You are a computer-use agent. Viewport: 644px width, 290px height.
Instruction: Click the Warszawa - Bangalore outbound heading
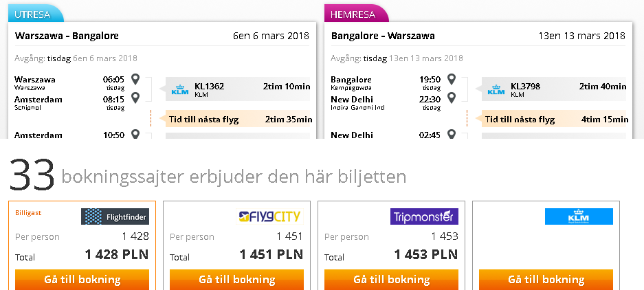(x=67, y=36)
